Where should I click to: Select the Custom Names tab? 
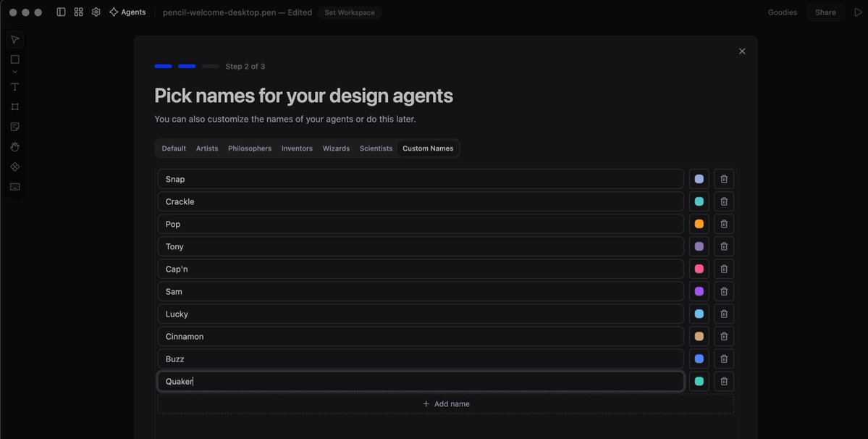(x=428, y=149)
